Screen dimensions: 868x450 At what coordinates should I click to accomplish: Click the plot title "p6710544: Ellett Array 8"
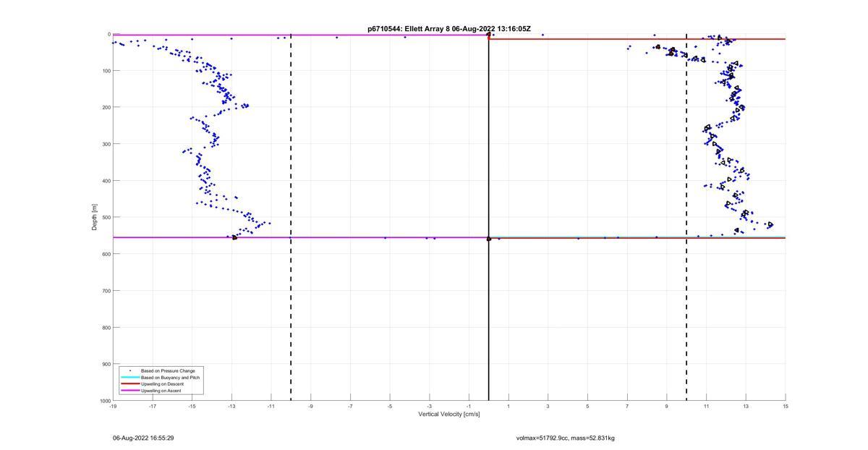pos(408,29)
